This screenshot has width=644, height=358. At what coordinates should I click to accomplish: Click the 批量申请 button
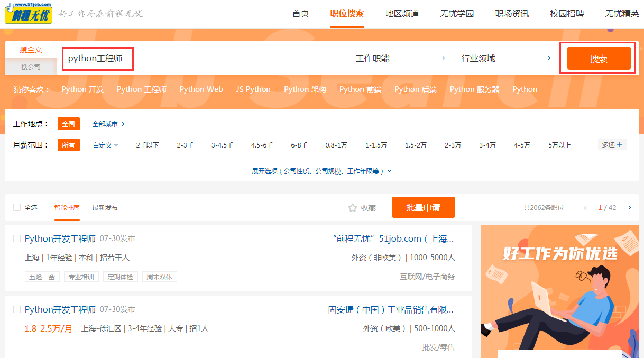(x=423, y=207)
